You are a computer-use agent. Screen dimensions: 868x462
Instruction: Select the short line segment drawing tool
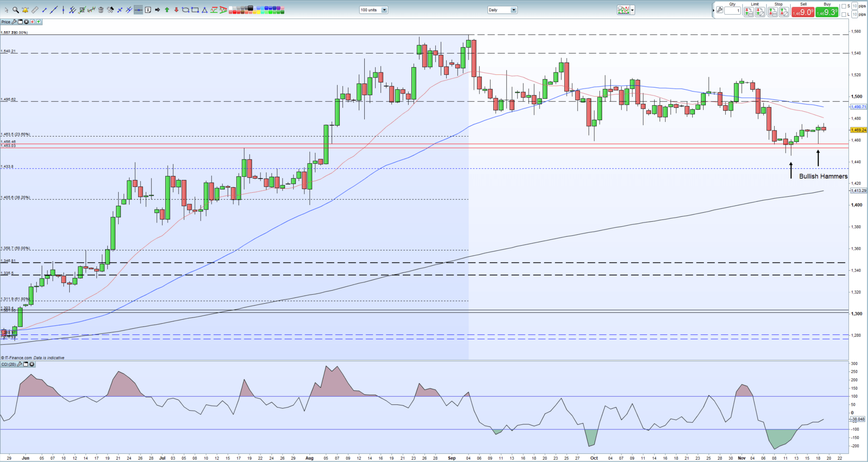tap(44, 10)
